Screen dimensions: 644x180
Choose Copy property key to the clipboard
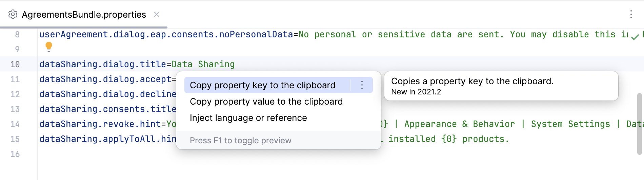(263, 85)
